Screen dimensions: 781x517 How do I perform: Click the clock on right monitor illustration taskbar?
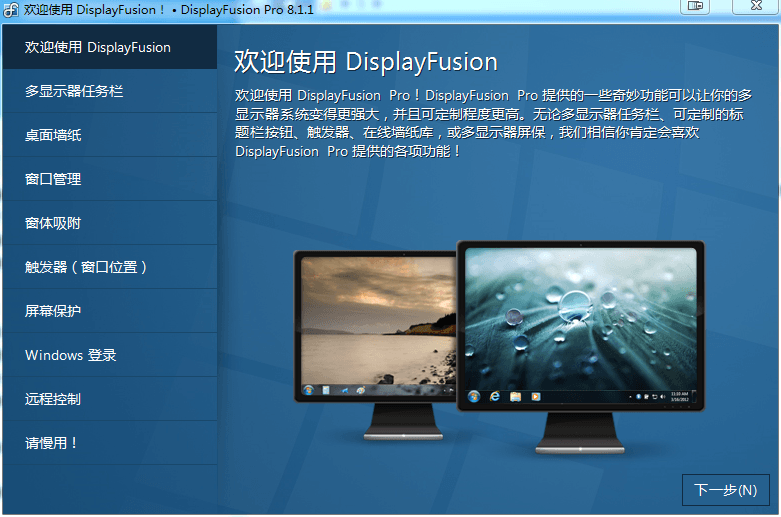(679, 396)
